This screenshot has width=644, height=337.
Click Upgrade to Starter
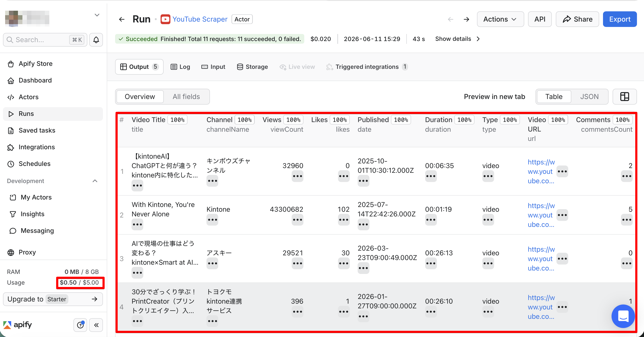pos(53,299)
